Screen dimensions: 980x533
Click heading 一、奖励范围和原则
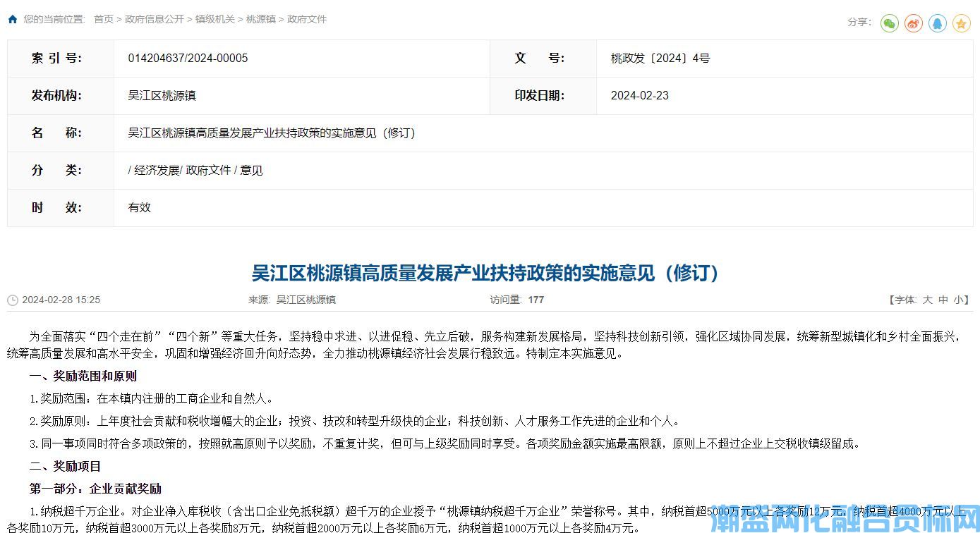pos(83,376)
